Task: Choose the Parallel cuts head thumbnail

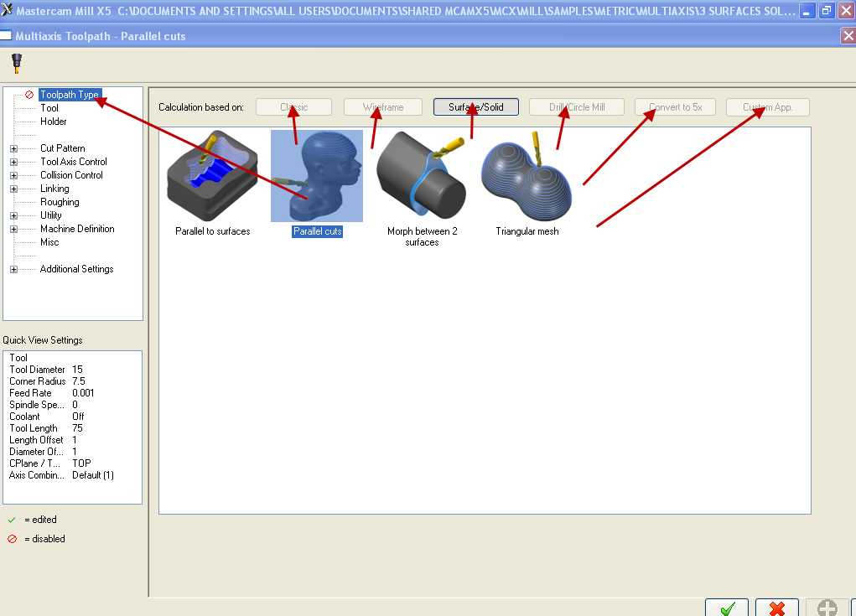Action: point(317,176)
